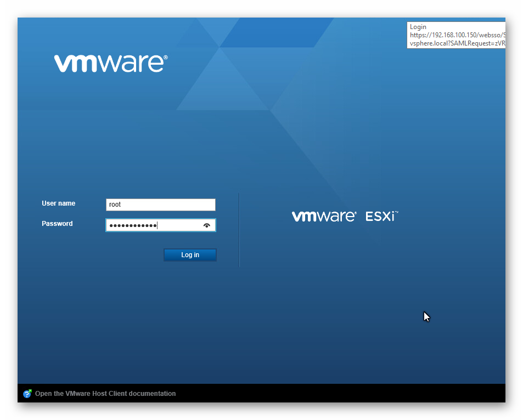Click the VMware ESXi logo
This screenshot has width=523, height=420.
click(x=345, y=217)
